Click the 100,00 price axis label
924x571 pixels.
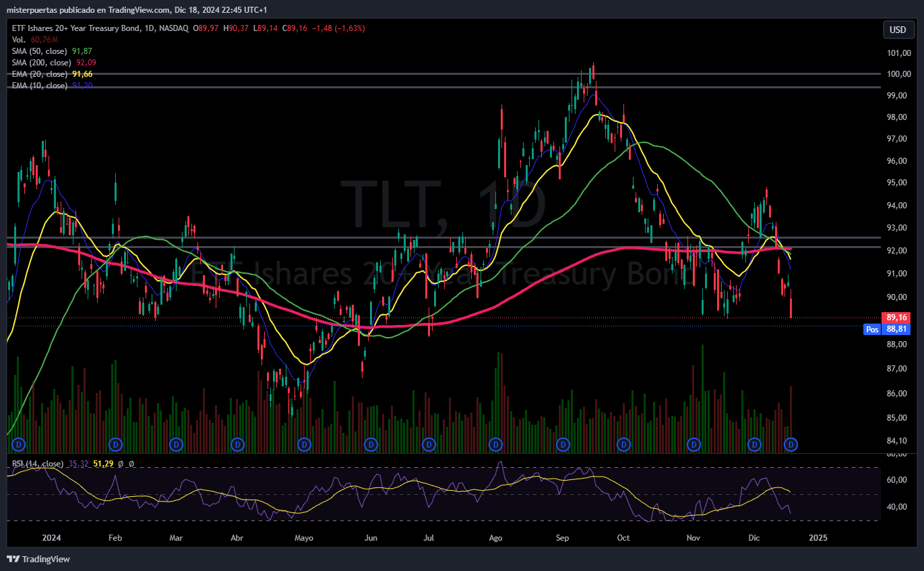898,74
